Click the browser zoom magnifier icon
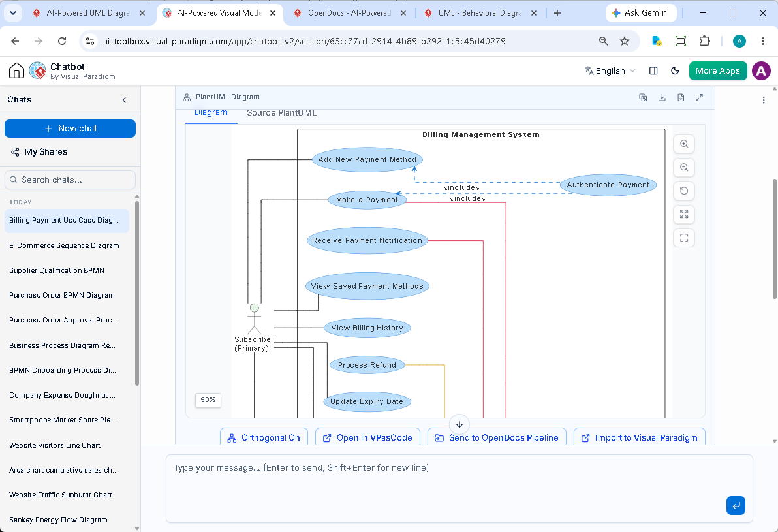Image resolution: width=778 pixels, height=532 pixels. click(x=603, y=41)
